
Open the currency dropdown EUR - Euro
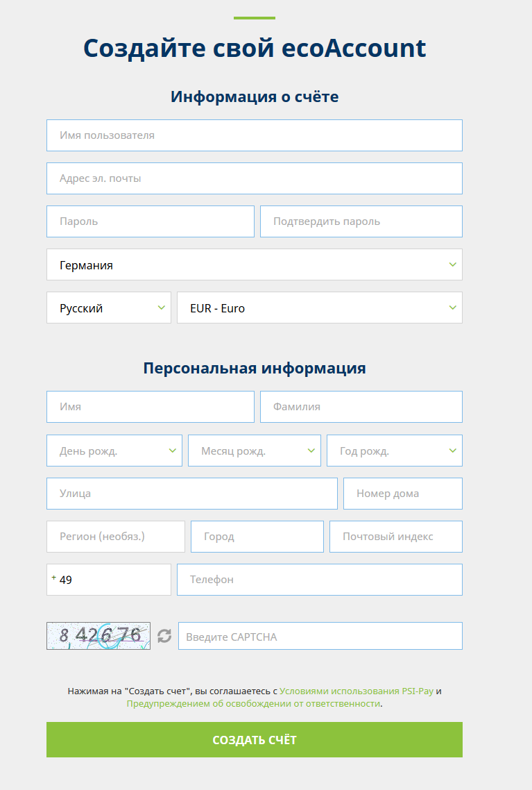pyautogui.click(x=320, y=308)
